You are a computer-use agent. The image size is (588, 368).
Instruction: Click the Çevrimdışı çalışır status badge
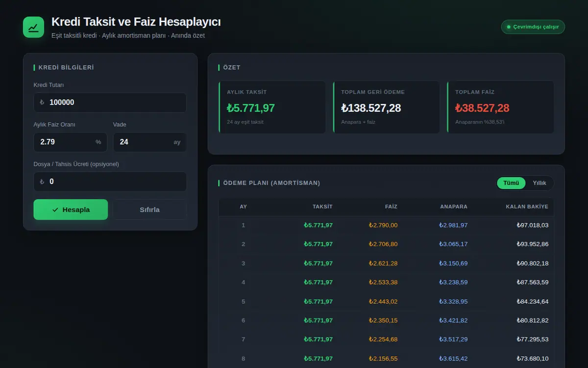[x=533, y=27]
